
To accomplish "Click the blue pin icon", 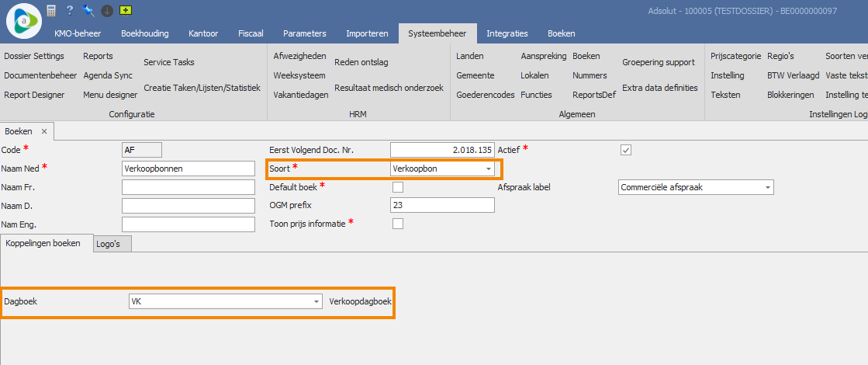I will pos(88,10).
